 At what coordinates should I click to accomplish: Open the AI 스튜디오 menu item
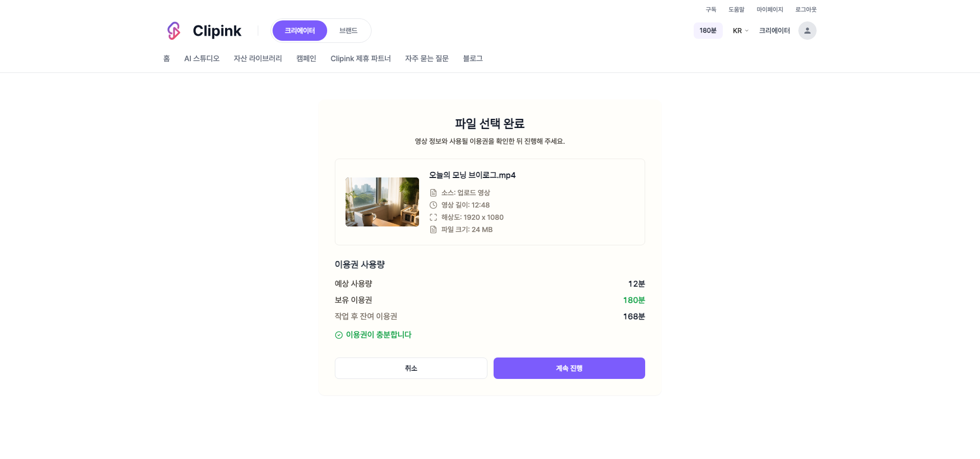[202, 59]
